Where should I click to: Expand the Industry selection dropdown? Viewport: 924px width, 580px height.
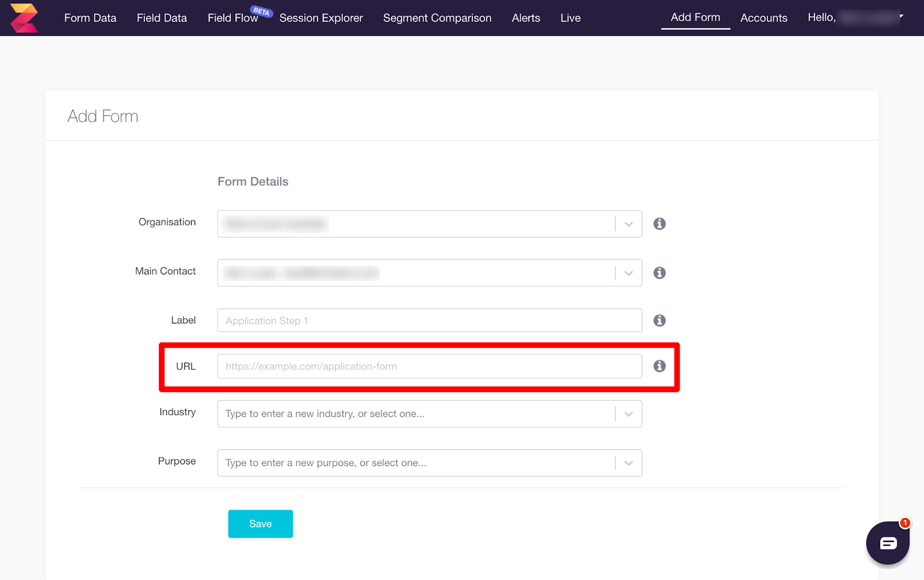pos(629,414)
